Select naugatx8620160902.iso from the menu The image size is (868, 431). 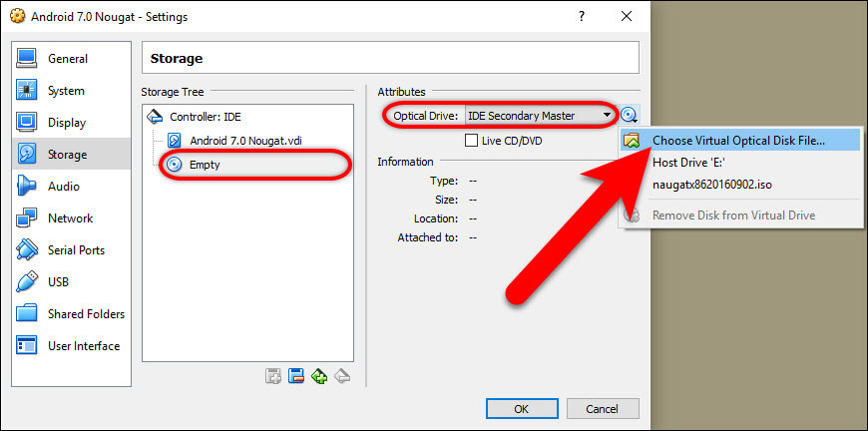(740, 185)
